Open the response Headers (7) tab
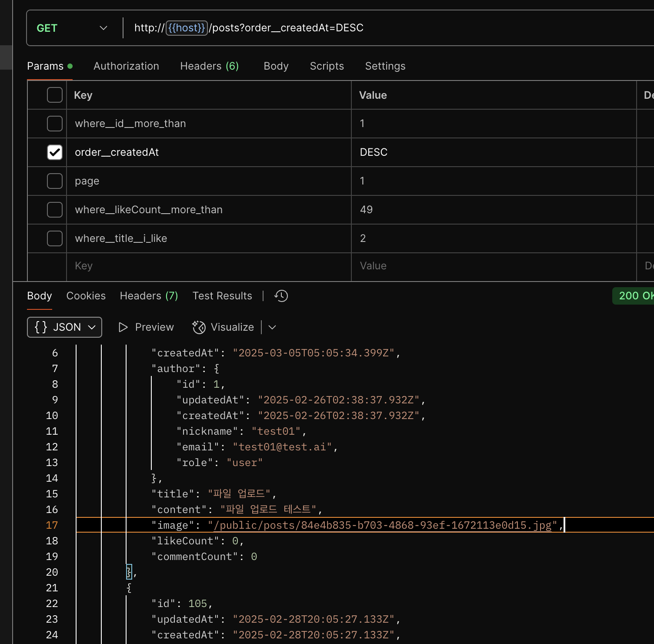This screenshot has width=654, height=644. (x=149, y=296)
